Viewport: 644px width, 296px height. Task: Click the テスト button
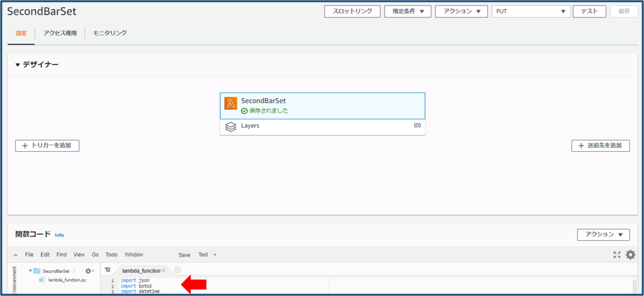pos(590,11)
